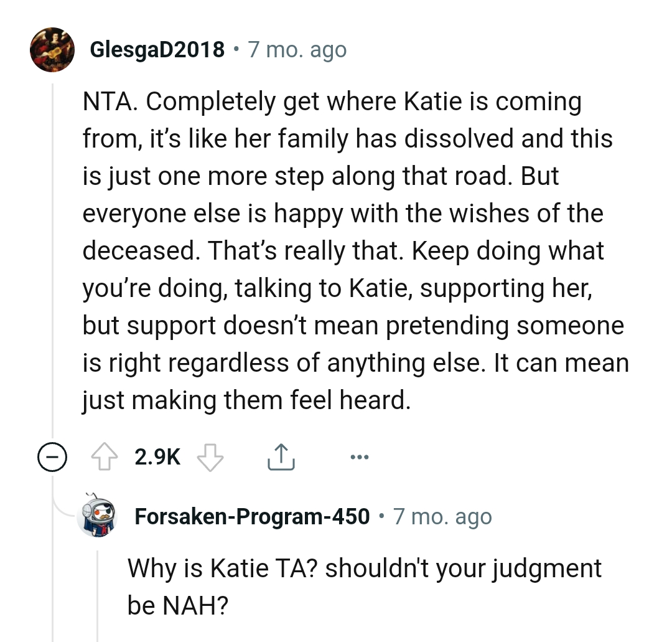Open more options for the comment
Image resolution: width=672 pixels, height=642 pixels.
(x=360, y=458)
